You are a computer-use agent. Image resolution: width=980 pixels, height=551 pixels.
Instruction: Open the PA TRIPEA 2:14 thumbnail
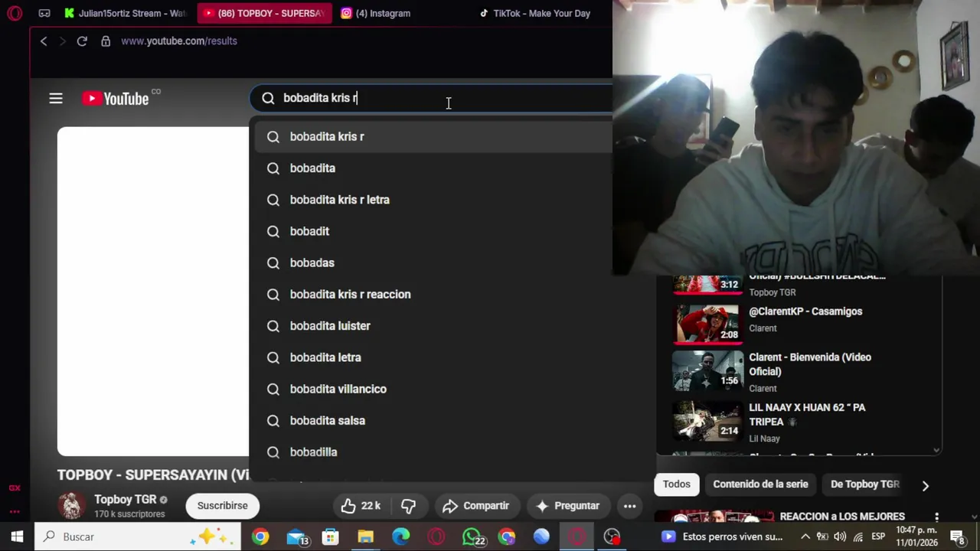point(707,421)
